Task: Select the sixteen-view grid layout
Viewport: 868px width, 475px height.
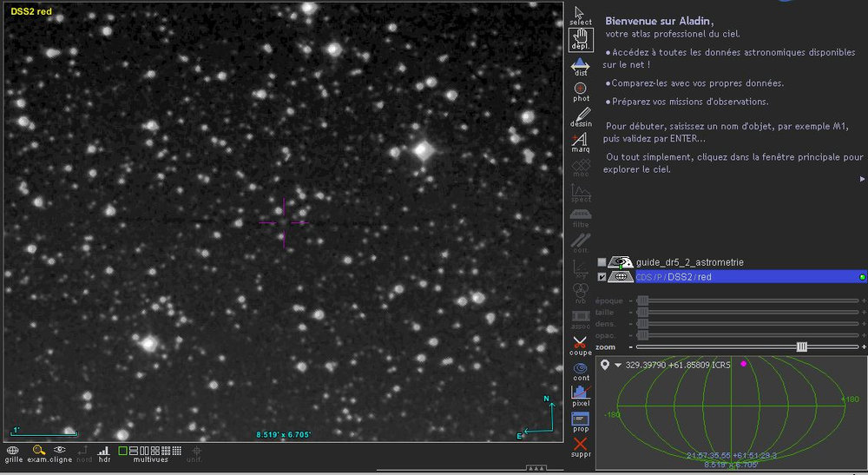Action: [176, 451]
